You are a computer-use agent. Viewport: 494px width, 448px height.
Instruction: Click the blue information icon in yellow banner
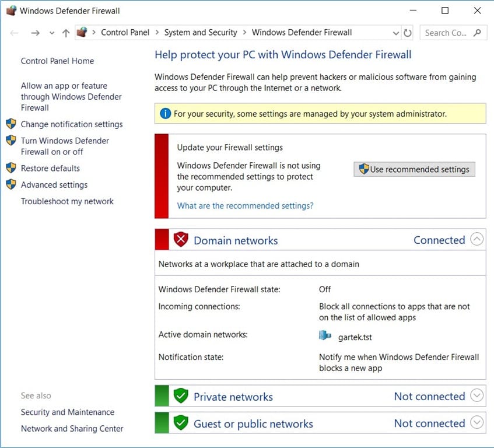(166, 113)
